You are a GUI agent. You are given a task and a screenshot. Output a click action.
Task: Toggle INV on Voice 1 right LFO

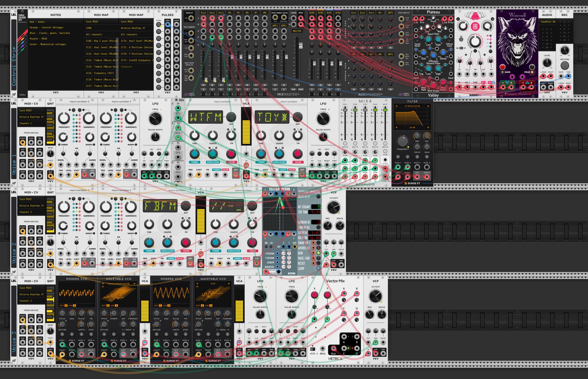point(319,153)
